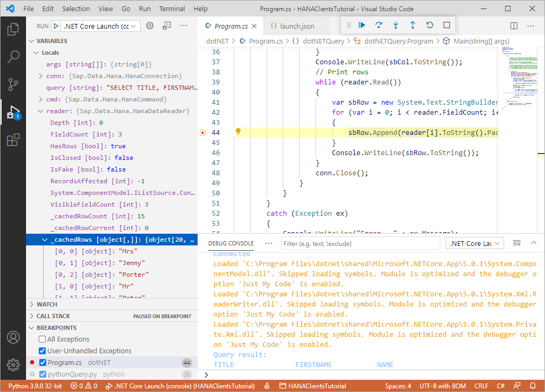Disable User-Unhandled Exceptions checkbox
Screen dimensions: 545x392
click(x=42, y=351)
